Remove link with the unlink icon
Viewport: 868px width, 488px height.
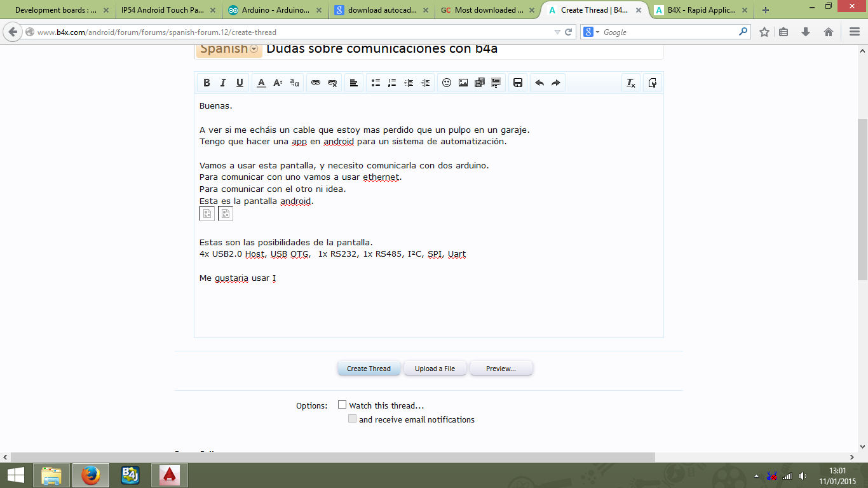pyautogui.click(x=332, y=83)
